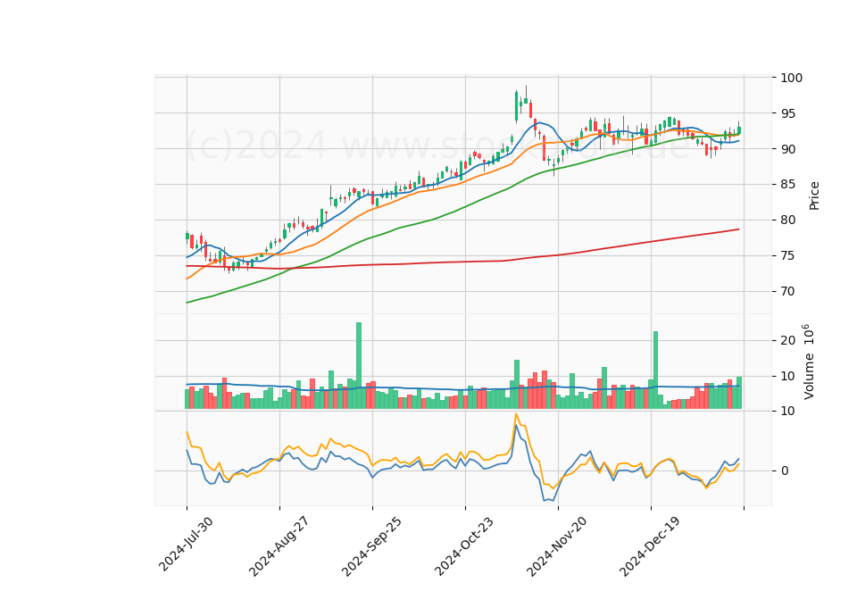This screenshot has width=857, height=616.
Task: Click the Volume 10^6 axis title
Action: click(x=809, y=362)
